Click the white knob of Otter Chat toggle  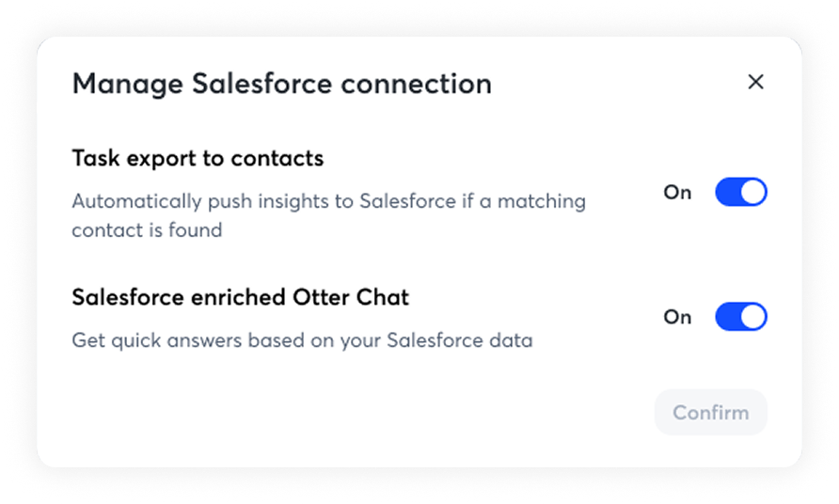point(753,317)
